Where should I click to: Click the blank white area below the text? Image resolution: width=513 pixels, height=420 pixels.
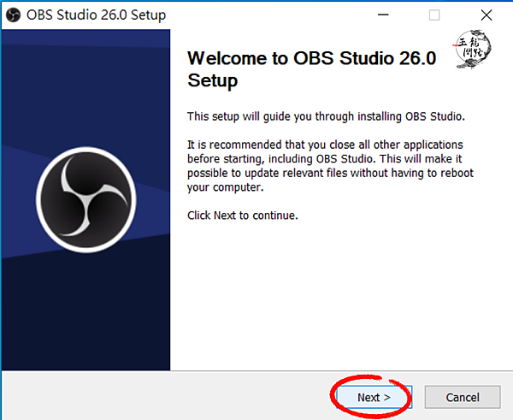pyautogui.click(x=342, y=299)
